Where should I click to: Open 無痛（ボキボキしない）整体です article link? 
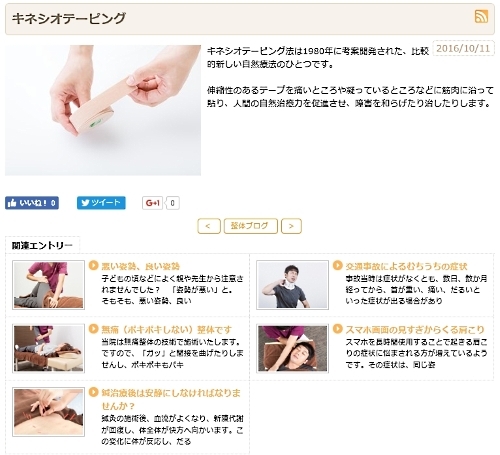(x=167, y=330)
